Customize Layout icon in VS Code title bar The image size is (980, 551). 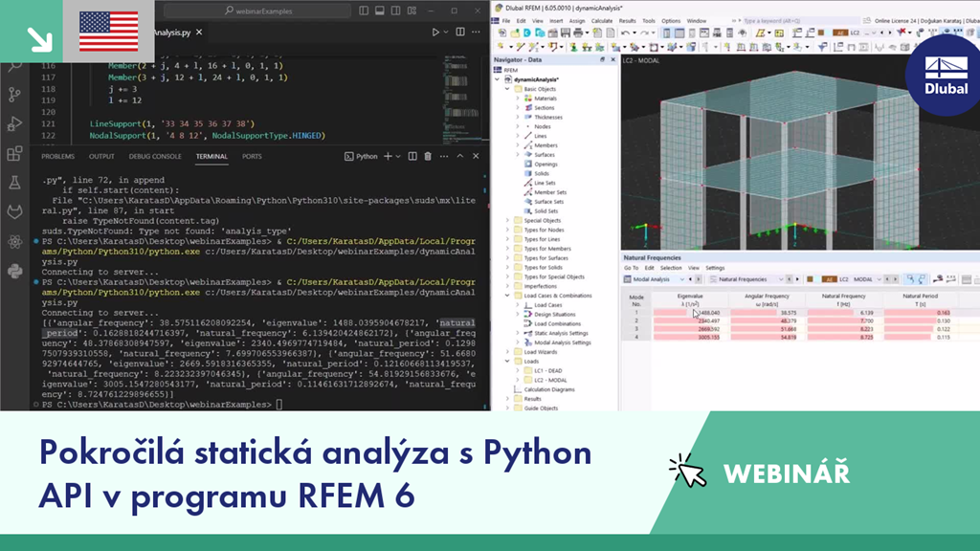412,11
